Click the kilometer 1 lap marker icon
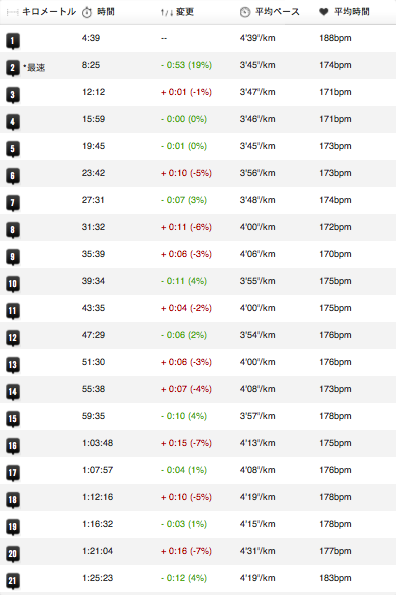The width and height of the screenshot is (396, 595). pyautogui.click(x=13, y=41)
